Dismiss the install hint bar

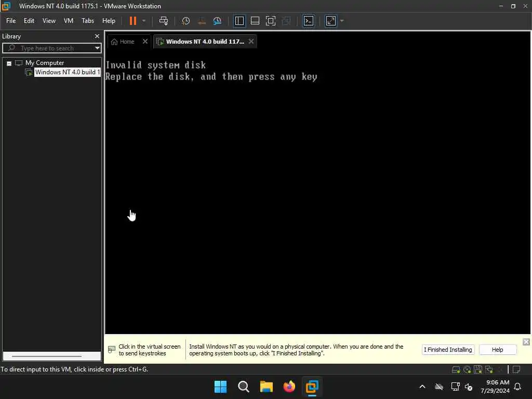click(x=526, y=342)
